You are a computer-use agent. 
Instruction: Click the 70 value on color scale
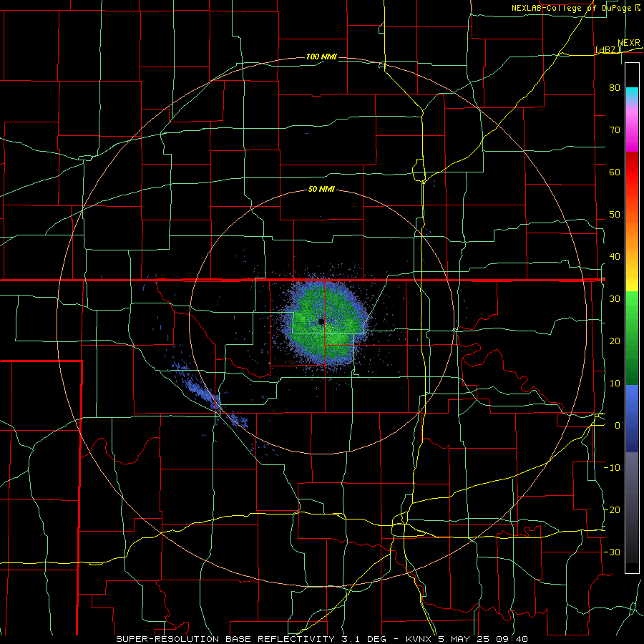(x=615, y=130)
